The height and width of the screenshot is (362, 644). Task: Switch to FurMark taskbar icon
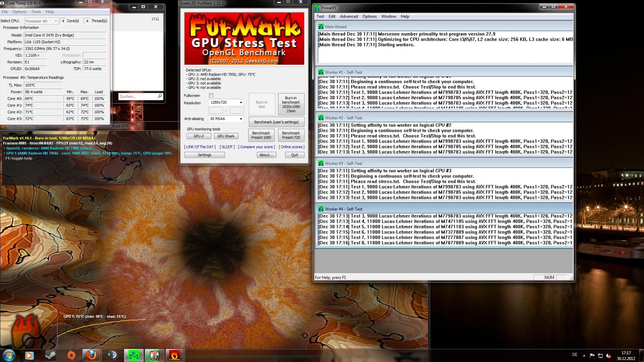[x=175, y=355]
